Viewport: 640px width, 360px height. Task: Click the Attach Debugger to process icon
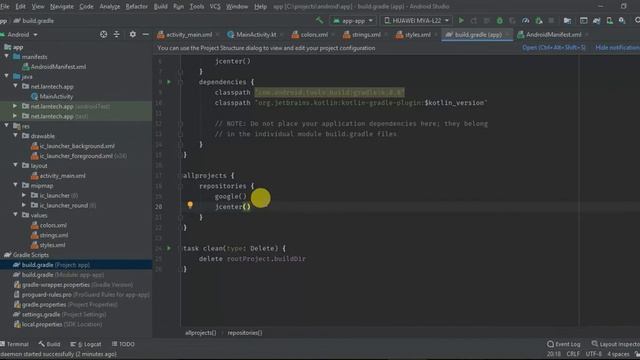tap(538, 20)
